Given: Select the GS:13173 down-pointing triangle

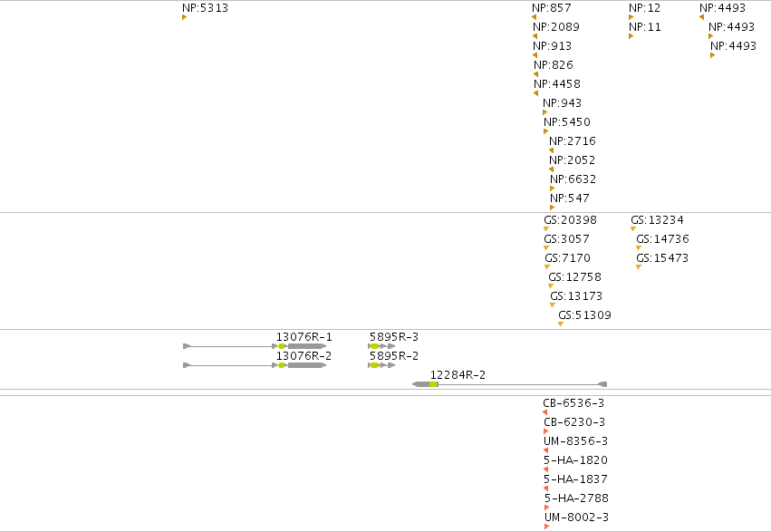Looking at the screenshot, I should tap(553, 305).
